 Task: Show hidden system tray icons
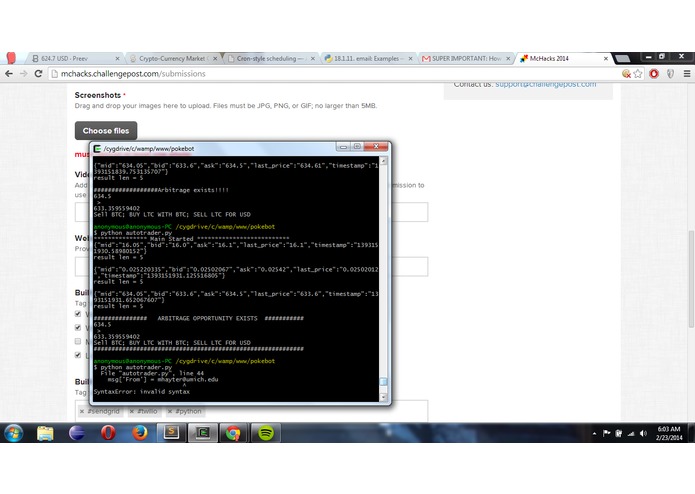(x=594, y=433)
